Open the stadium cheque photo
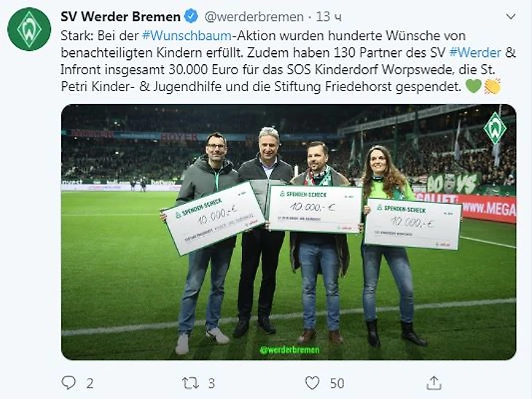This screenshot has width=532, height=399. pyautogui.click(x=289, y=232)
